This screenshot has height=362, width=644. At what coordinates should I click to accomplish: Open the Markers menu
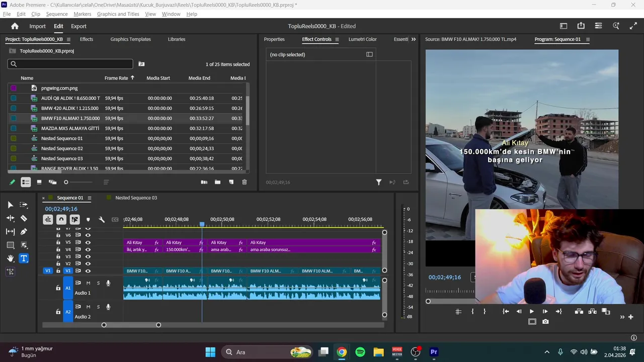(83, 14)
